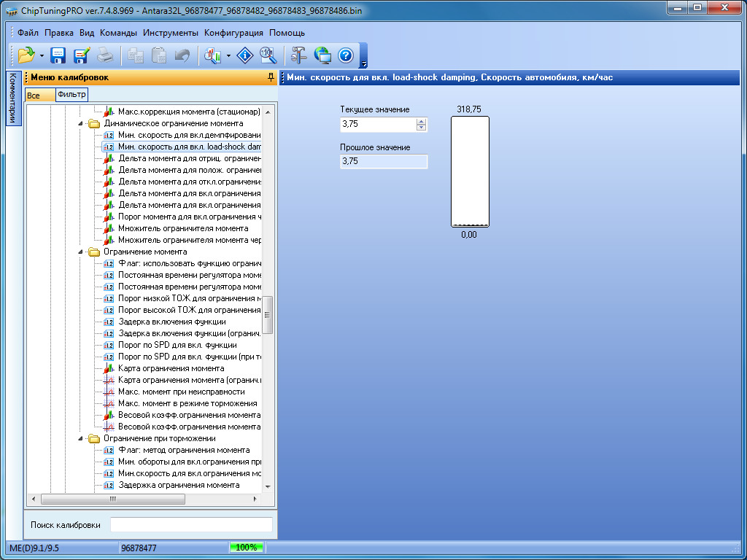
Task: Click the chart with magnifier toolbar icon
Action: pyautogui.click(x=213, y=55)
